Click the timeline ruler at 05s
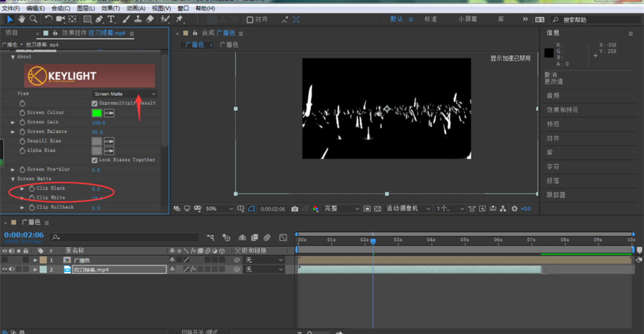644x334 pixels. pos(464,240)
